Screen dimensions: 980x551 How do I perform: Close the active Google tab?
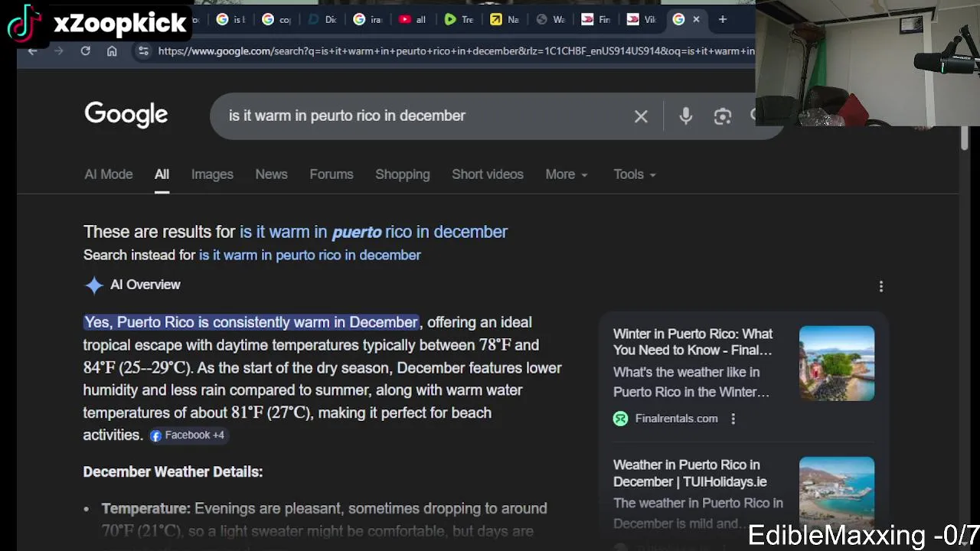click(696, 19)
